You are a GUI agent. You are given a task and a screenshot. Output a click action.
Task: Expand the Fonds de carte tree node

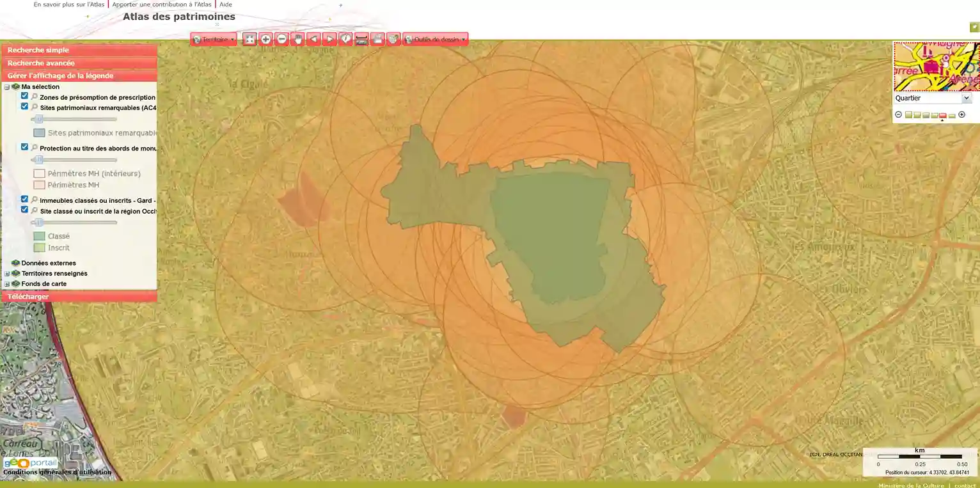coord(7,284)
